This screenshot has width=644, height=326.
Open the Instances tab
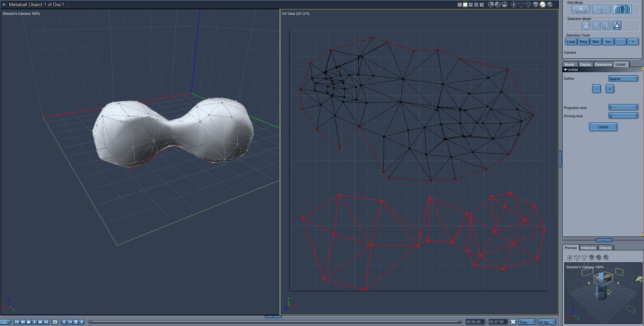point(588,248)
